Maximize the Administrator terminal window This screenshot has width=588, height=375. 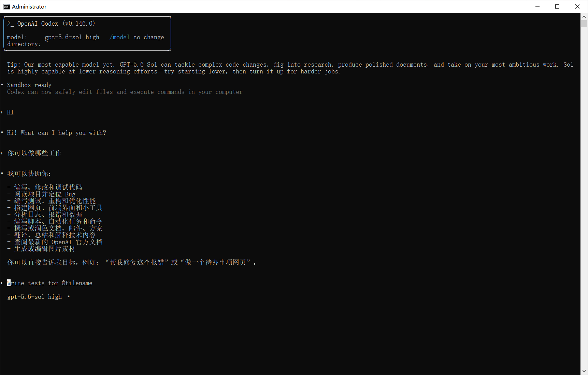tap(557, 6)
